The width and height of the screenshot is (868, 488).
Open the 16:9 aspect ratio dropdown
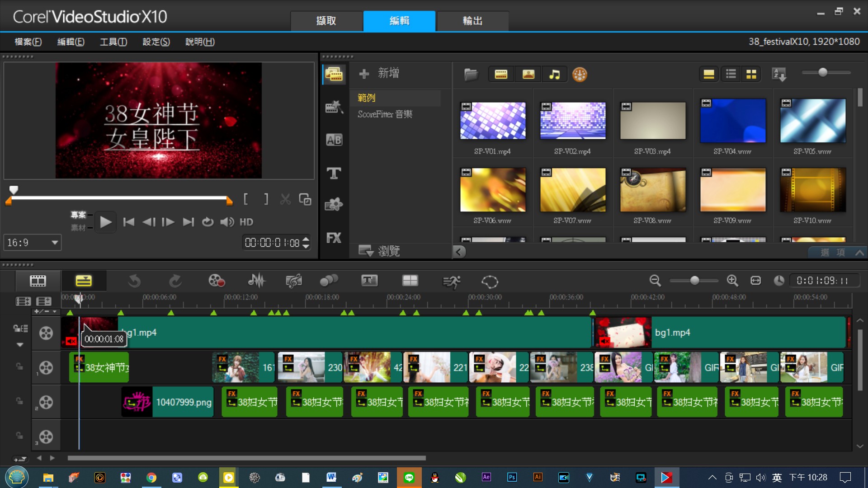(x=33, y=243)
